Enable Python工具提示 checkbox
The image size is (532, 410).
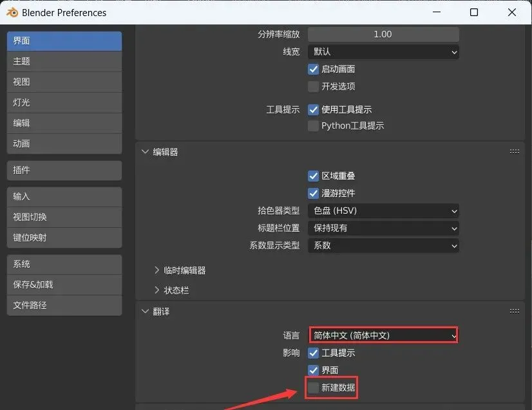[x=313, y=126]
